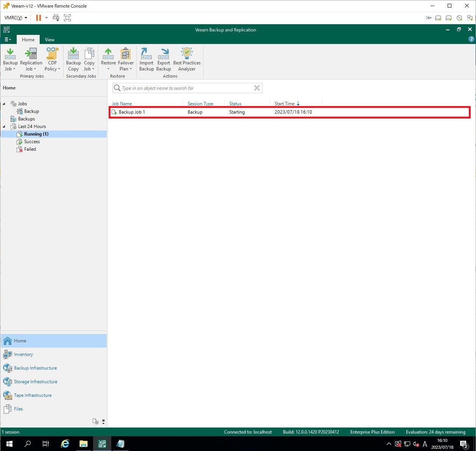Viewport: 476px width, 451px height.
Task: Click the Veeam help question mark icon
Action: point(471,39)
